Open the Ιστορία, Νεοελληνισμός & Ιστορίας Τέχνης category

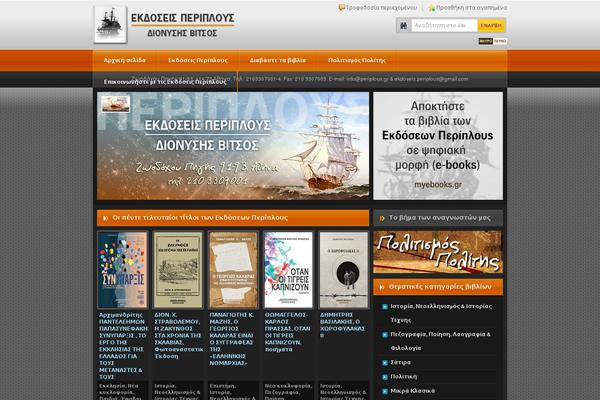tap(441, 313)
